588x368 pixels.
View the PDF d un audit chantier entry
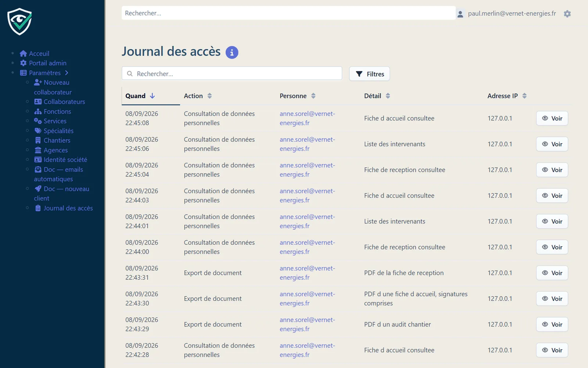[x=552, y=324]
